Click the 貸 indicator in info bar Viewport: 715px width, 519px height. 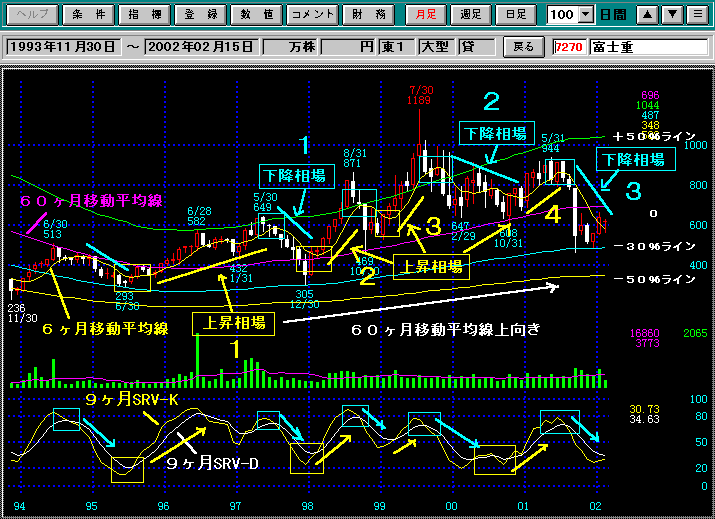tap(468, 47)
